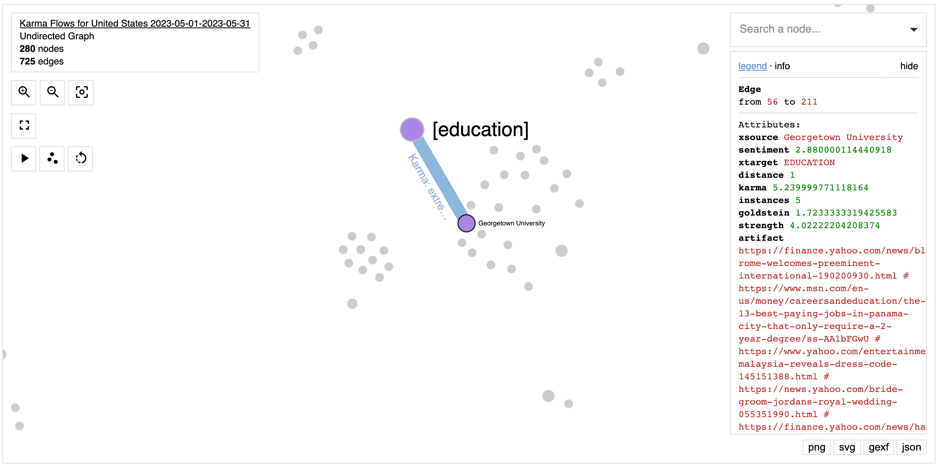Click the three-dots layout icon
Viewport: 939px width, 468px height.
click(53, 158)
